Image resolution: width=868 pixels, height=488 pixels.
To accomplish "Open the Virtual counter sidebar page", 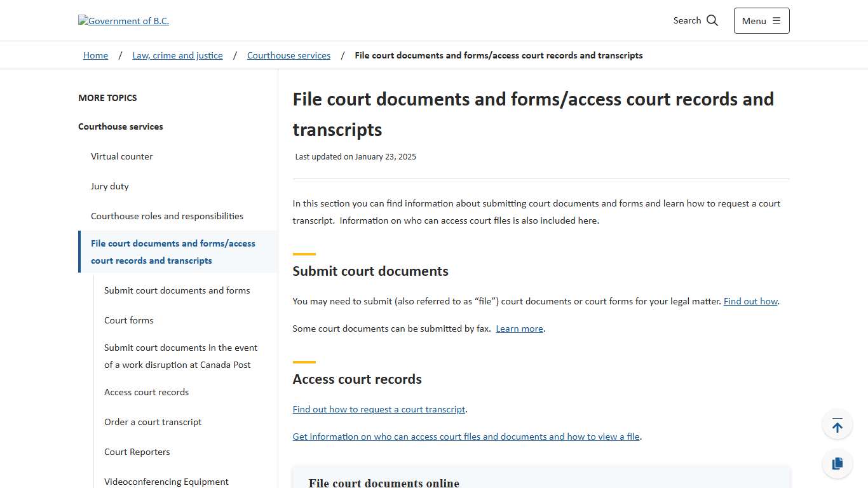I will [x=121, y=156].
